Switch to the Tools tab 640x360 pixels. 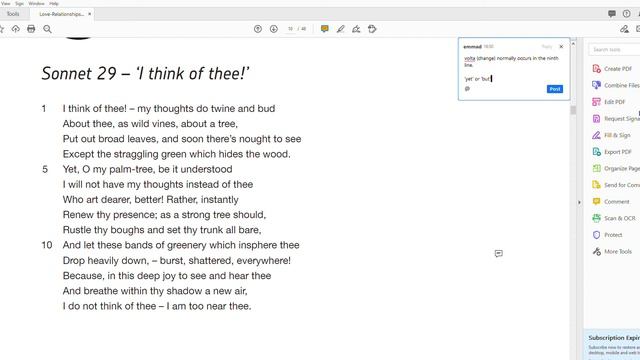point(13,14)
